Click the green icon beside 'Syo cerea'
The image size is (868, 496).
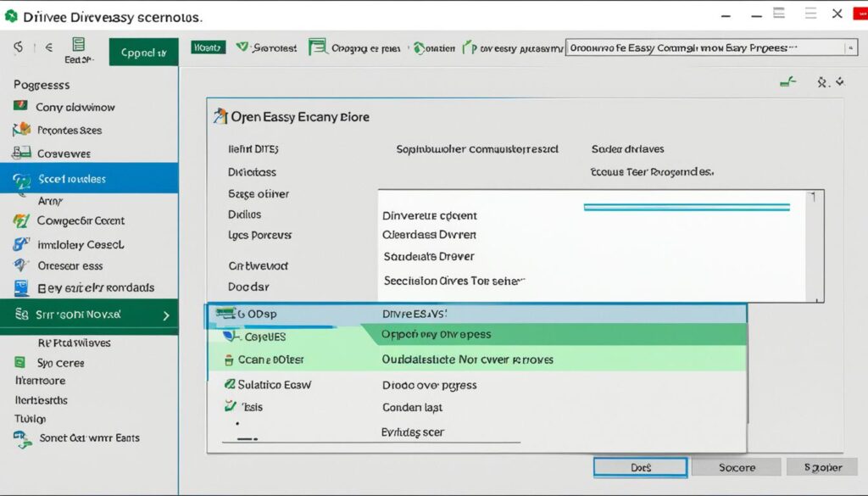20,363
